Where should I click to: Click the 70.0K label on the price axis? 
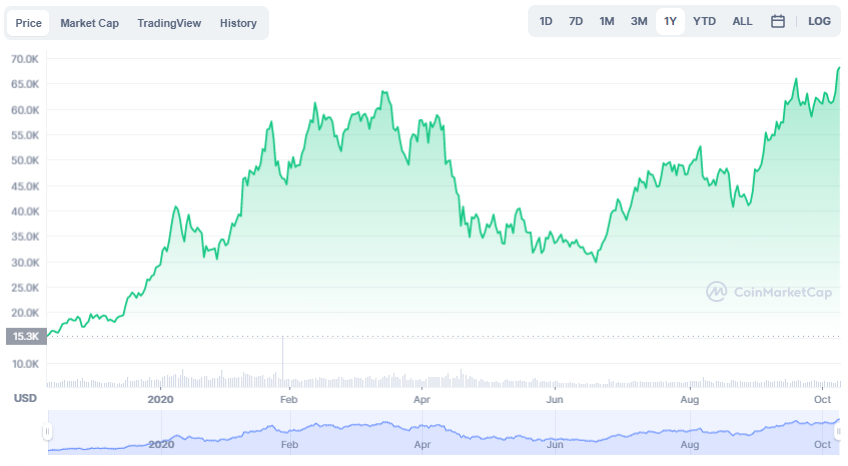click(25, 59)
